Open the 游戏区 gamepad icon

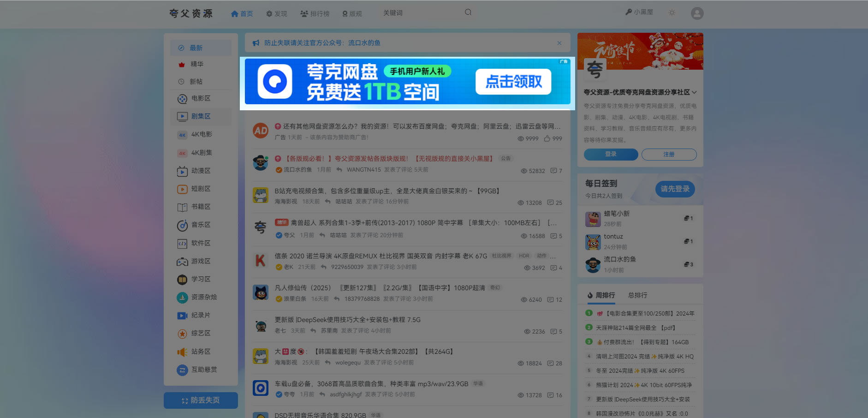point(182,262)
